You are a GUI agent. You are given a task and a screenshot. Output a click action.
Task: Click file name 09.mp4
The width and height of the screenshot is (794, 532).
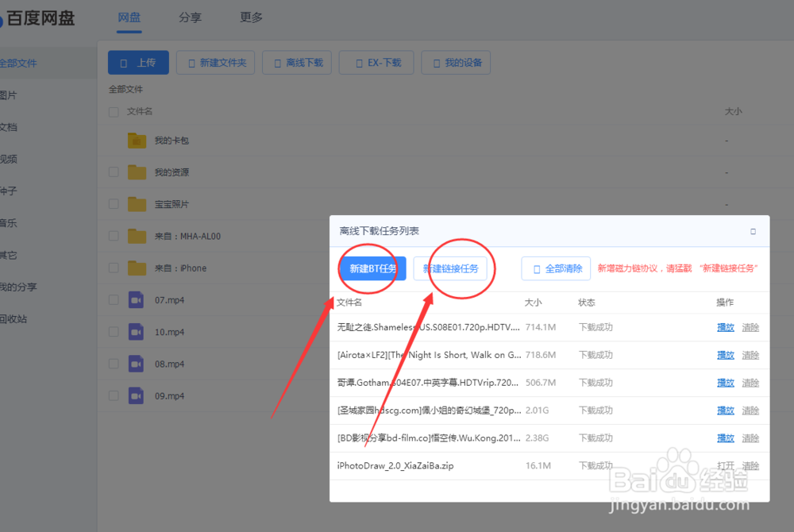[x=170, y=396]
